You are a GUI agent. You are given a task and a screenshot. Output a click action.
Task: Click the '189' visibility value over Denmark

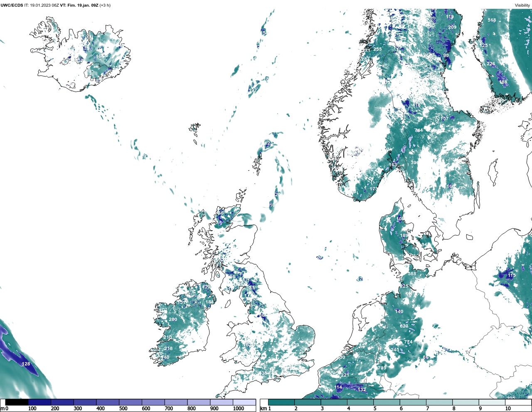404,236
